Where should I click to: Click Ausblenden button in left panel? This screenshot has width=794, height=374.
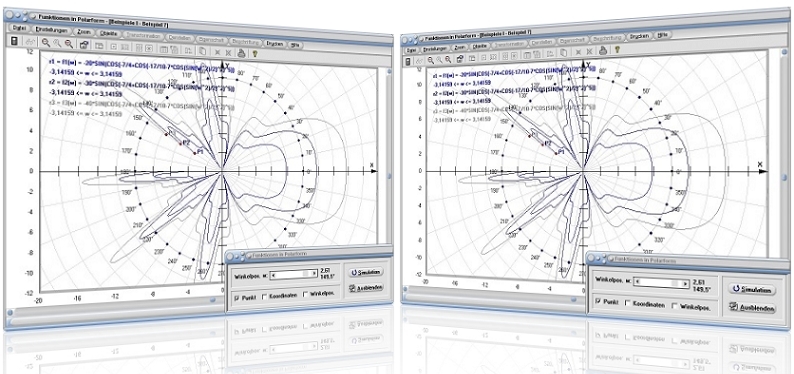pos(366,288)
